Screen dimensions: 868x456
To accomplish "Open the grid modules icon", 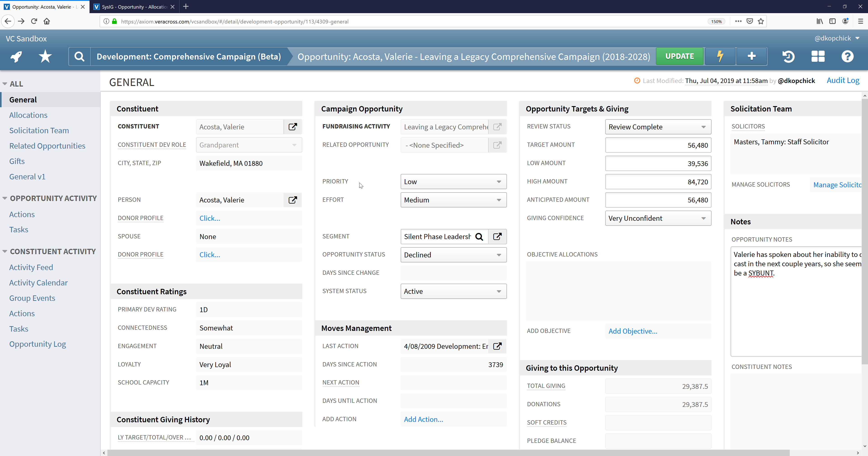I will 818,56.
